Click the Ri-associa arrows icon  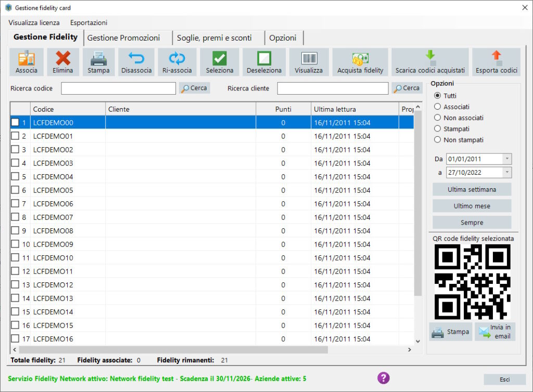coord(177,58)
